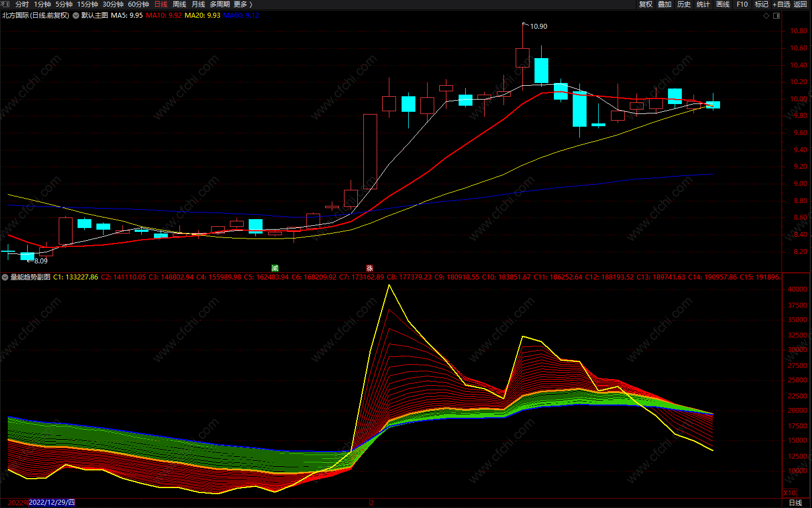Click the top-left panel toggle icon

pyautogui.click(x=5, y=4)
